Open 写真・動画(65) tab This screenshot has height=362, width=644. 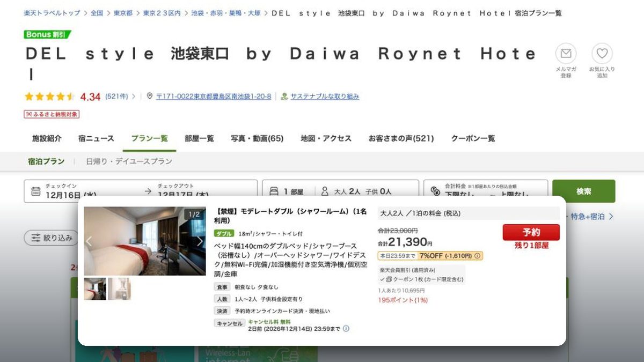257,138
